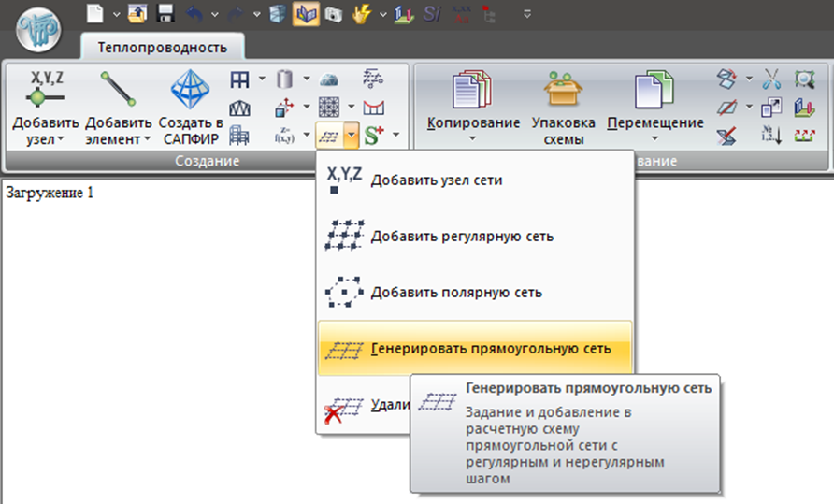Open the round LIRA application menu button
This screenshot has width=834, height=504.
[x=37, y=30]
